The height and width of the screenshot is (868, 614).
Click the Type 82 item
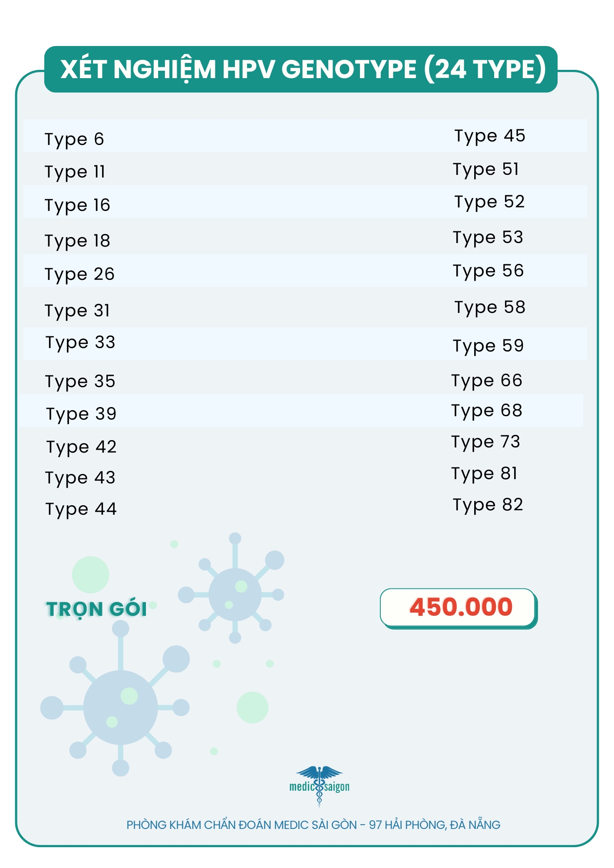coord(488,505)
